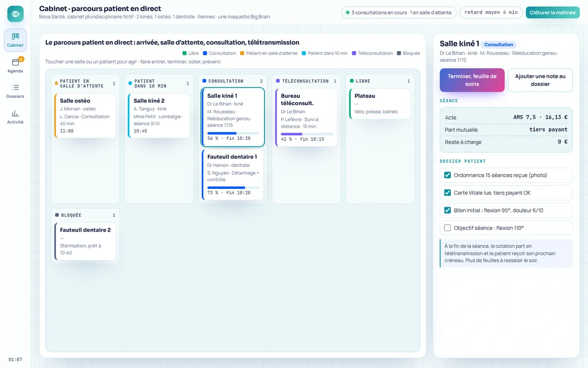The height and width of the screenshot is (368, 588).
Task: Click Clôturer la matinée button
Action: (x=552, y=13)
